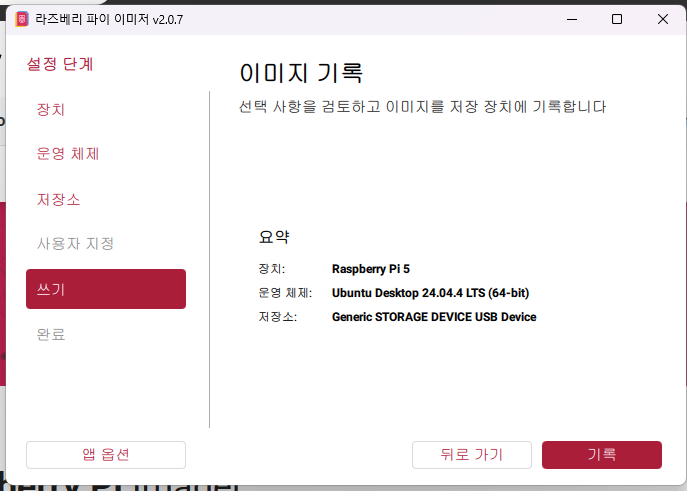Click the Raspberry Pi 5 device value
The image size is (687, 491).
[371, 269]
